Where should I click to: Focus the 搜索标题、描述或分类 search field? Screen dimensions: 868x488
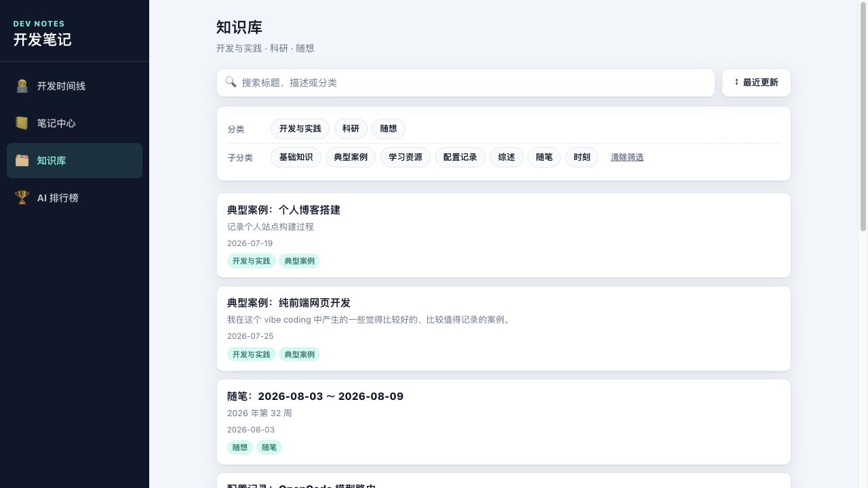(x=466, y=83)
